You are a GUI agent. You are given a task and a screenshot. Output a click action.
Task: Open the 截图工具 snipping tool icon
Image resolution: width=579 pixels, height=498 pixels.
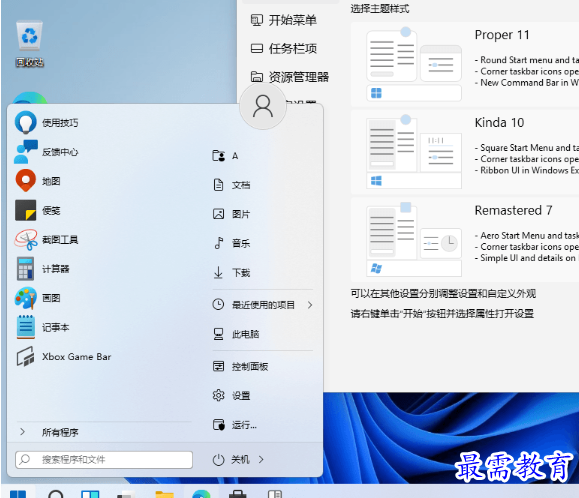pyautogui.click(x=25, y=240)
